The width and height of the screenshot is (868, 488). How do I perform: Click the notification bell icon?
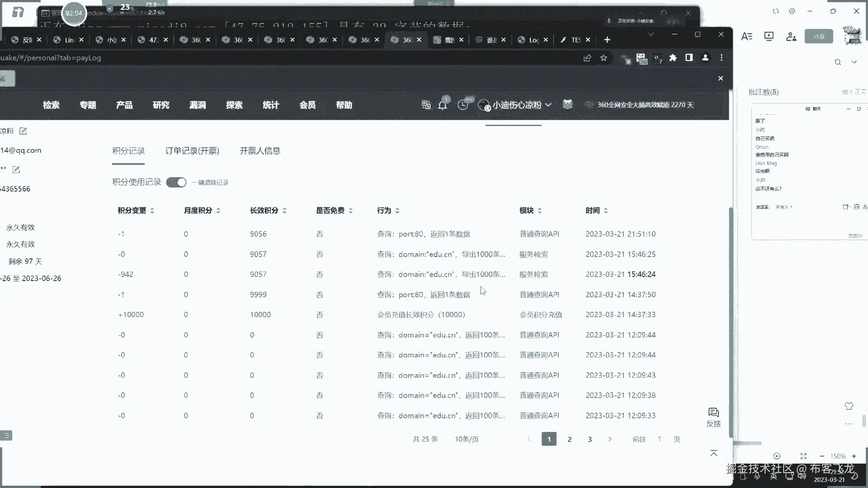[x=443, y=105]
